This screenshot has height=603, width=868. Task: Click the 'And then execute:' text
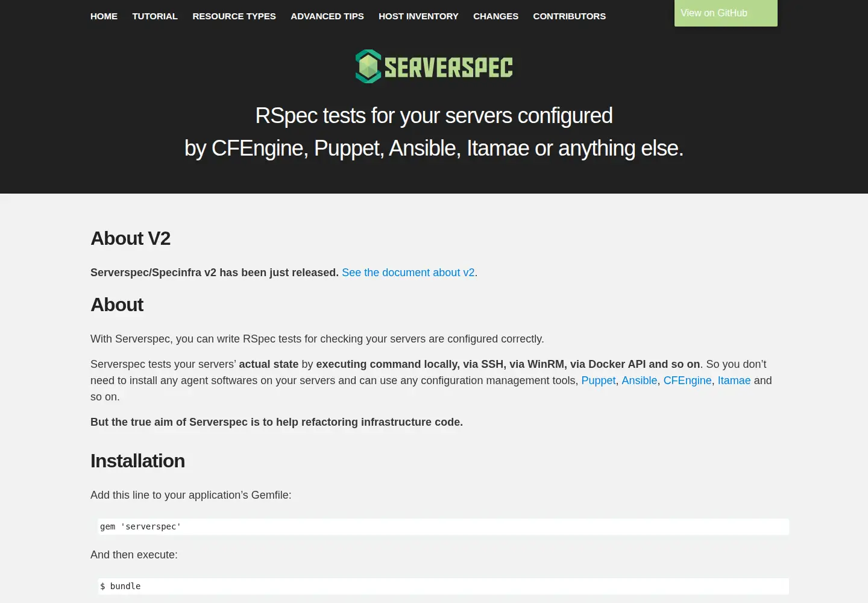tap(134, 555)
